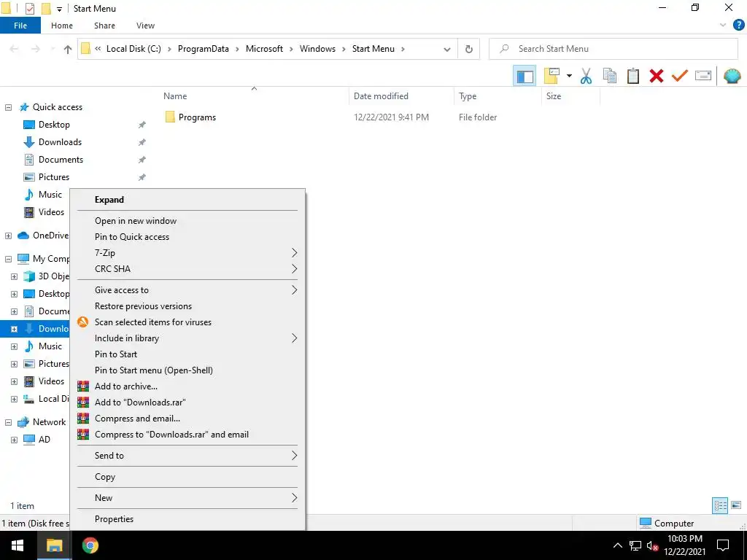
Task: Open the New submenu
Action: click(x=187, y=498)
